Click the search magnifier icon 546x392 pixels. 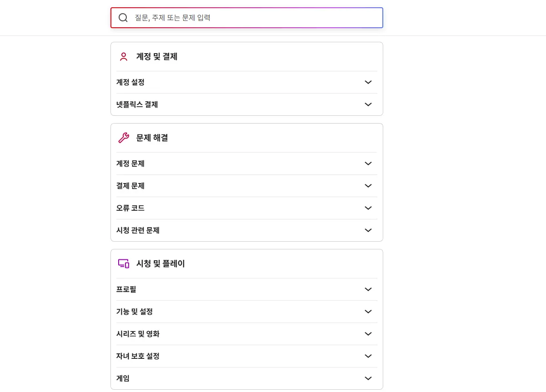click(x=123, y=18)
